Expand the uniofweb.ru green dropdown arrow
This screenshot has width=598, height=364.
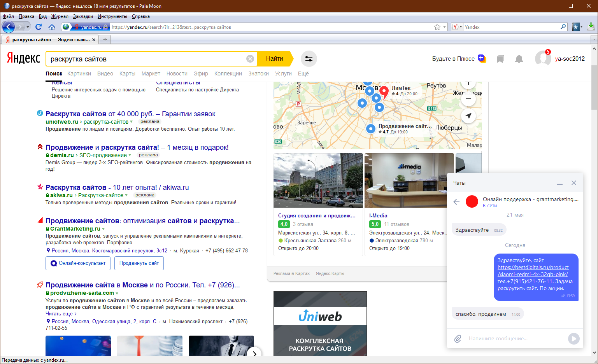pos(131,122)
